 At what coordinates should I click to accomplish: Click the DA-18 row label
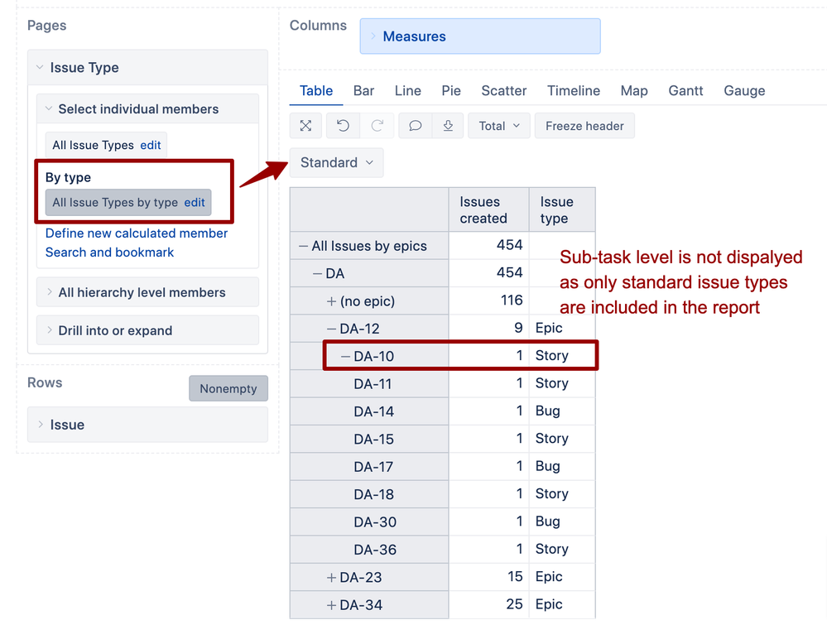point(373,494)
